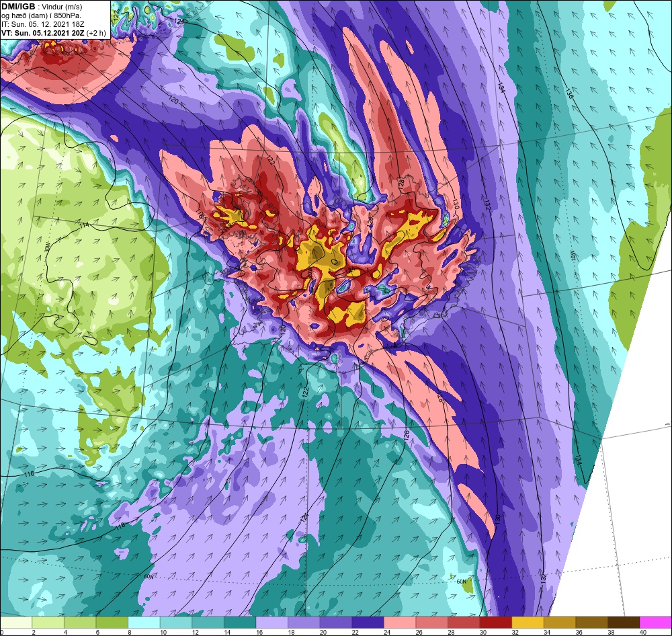
Task: Choose the legend tick label 32
Action: [x=515, y=632]
